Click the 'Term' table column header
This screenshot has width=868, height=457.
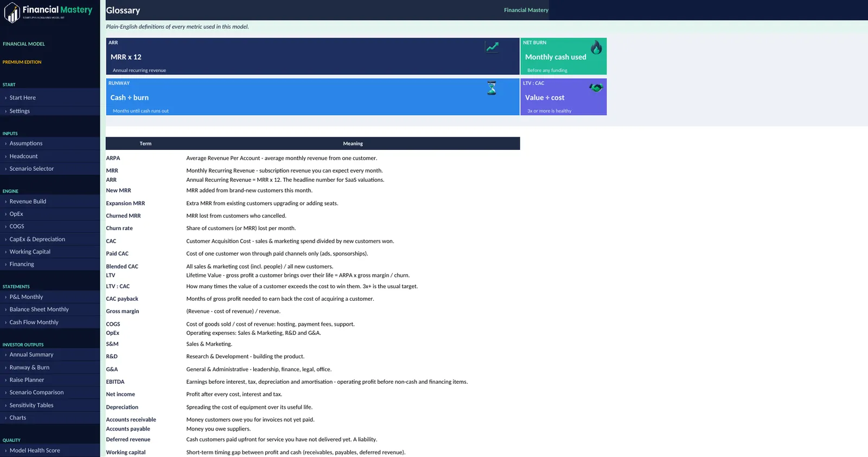coord(145,144)
